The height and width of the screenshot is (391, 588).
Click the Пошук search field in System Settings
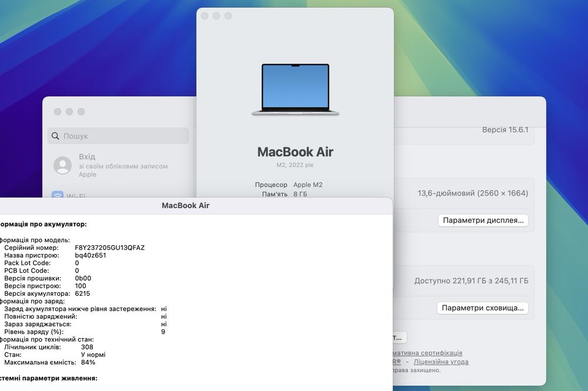118,136
